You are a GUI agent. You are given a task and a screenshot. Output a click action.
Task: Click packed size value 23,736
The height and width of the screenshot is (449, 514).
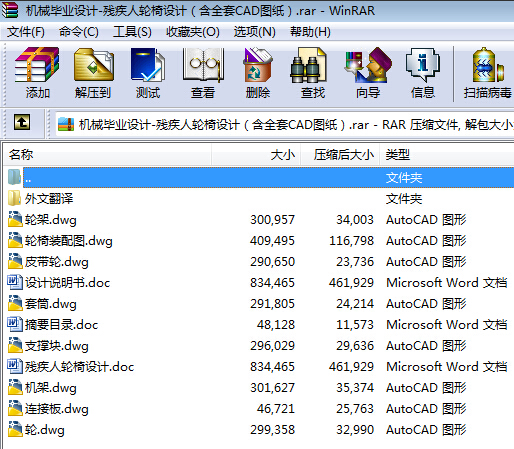coord(355,262)
